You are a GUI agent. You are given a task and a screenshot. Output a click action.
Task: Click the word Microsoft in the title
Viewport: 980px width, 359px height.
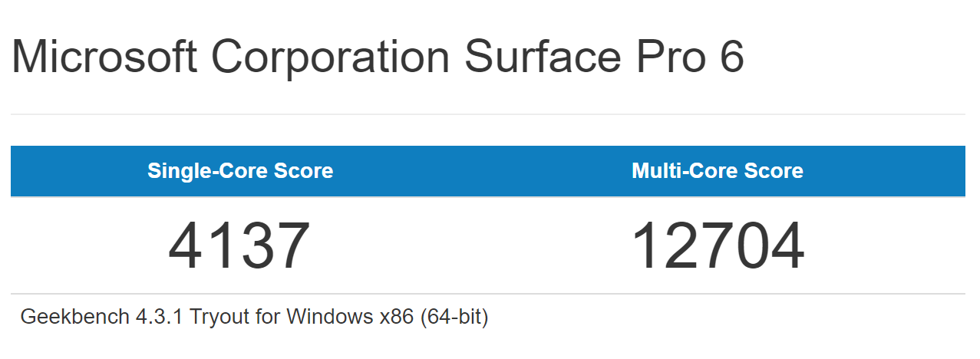click(x=104, y=56)
